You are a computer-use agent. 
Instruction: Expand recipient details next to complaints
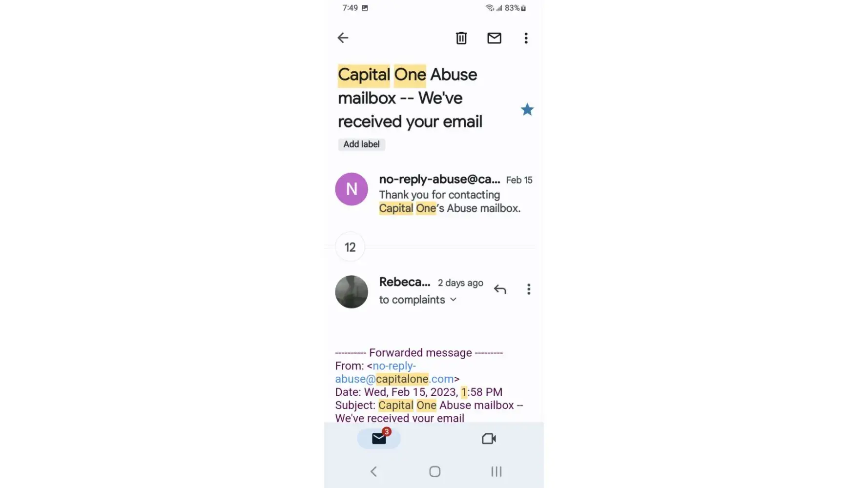pyautogui.click(x=454, y=300)
